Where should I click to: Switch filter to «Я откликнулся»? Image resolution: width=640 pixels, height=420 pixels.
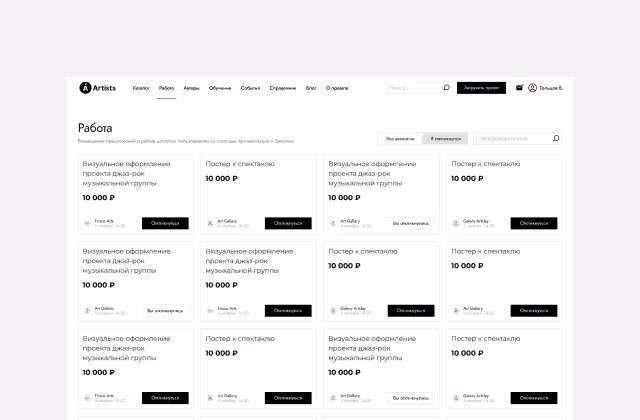tap(445, 138)
